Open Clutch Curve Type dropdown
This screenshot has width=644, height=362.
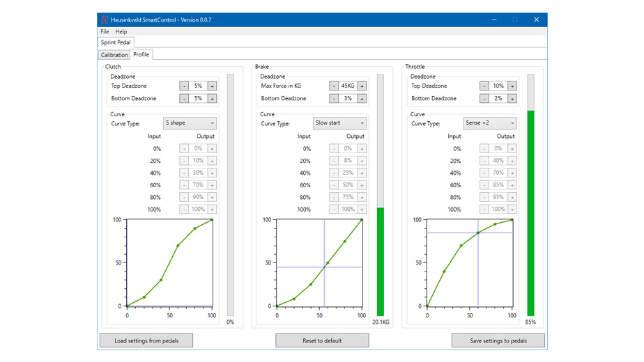tap(190, 123)
